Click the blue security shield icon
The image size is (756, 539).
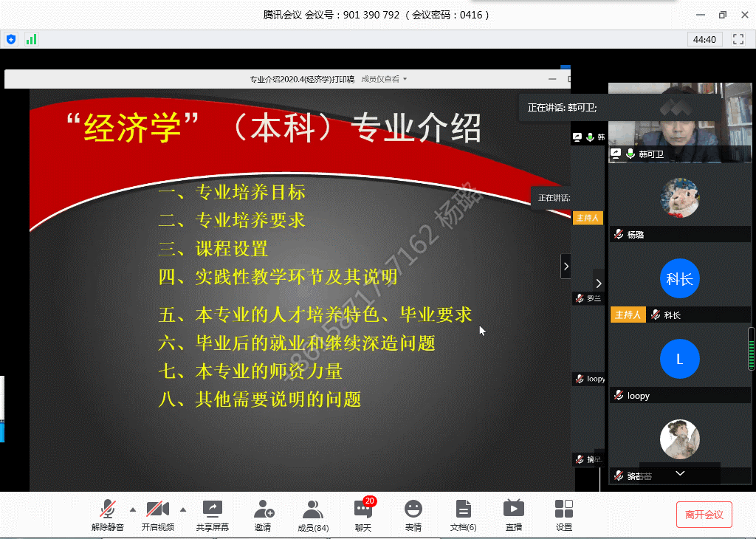10,39
